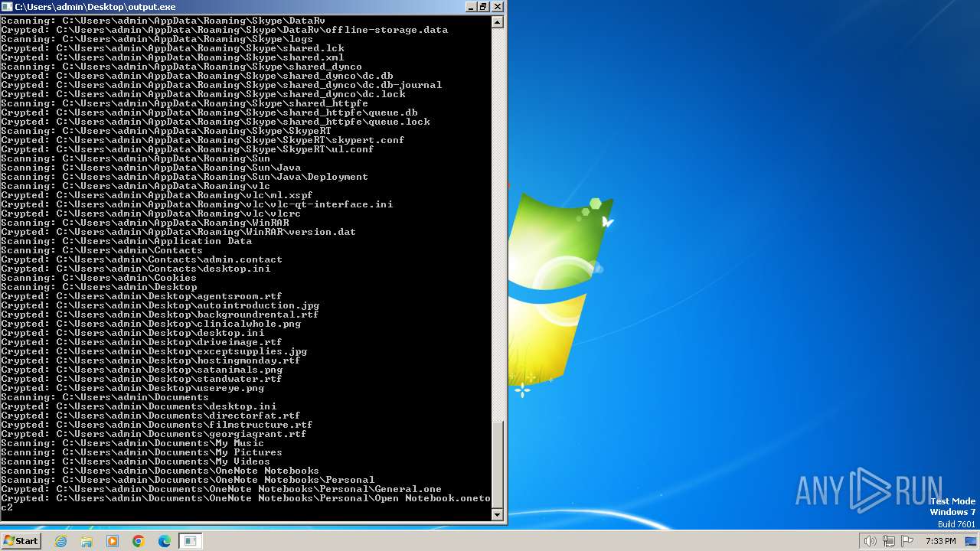
Task: Close the output.exe console window
Action: pyautogui.click(x=498, y=6)
